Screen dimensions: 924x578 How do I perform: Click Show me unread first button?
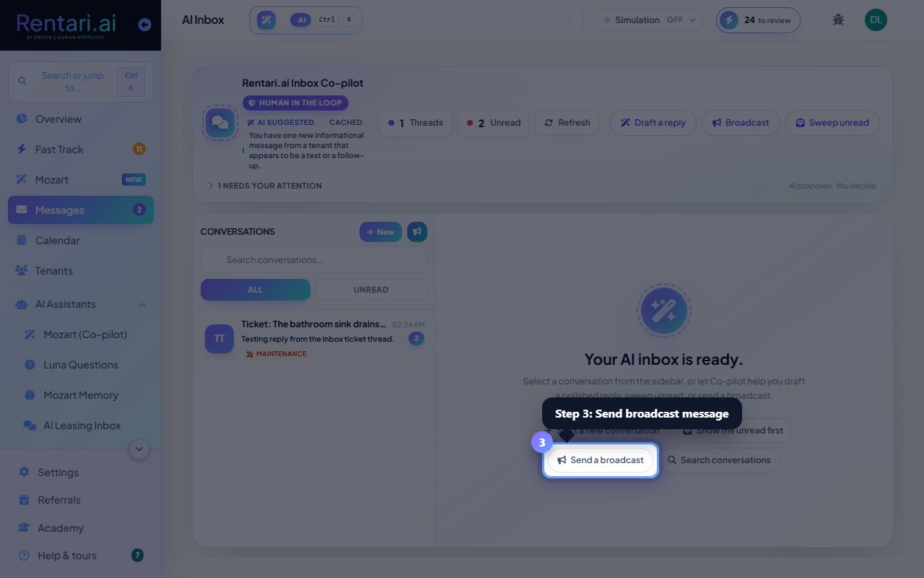(733, 431)
